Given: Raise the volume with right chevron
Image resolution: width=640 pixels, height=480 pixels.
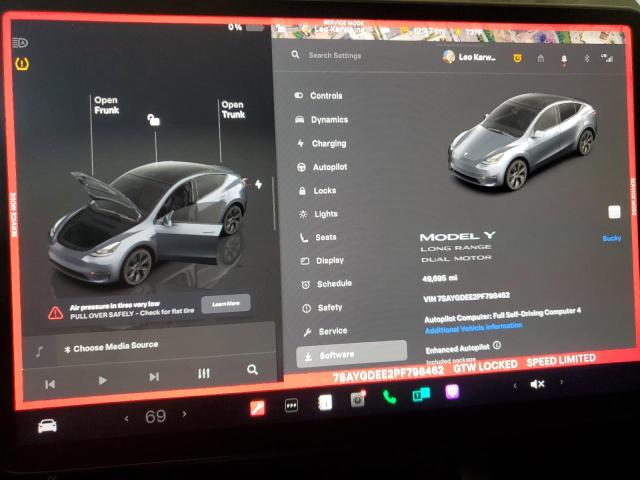Looking at the screenshot, I should 562,382.
